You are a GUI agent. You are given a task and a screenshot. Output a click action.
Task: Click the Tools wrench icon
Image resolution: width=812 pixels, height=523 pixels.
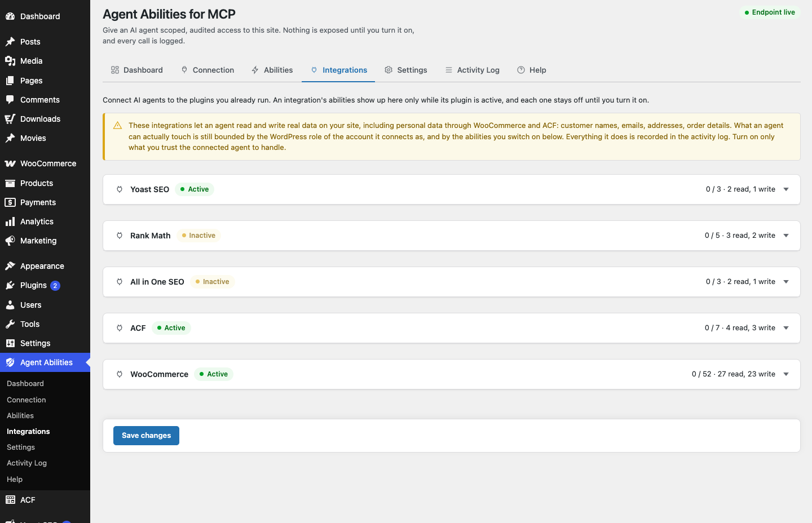click(10, 324)
